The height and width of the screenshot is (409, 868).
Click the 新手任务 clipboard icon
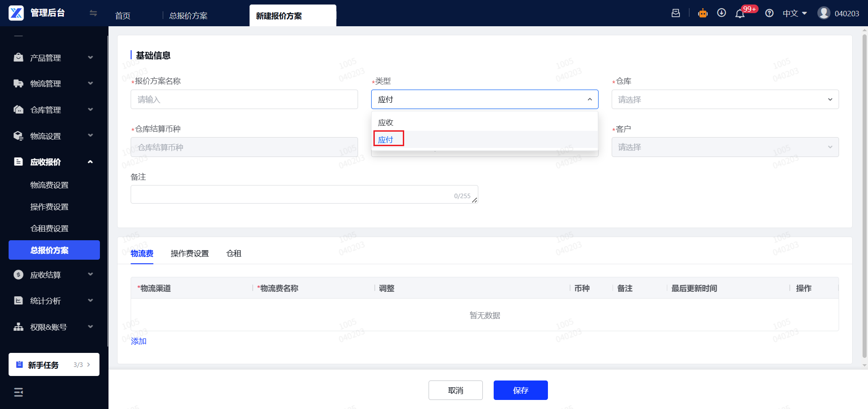pyautogui.click(x=19, y=365)
